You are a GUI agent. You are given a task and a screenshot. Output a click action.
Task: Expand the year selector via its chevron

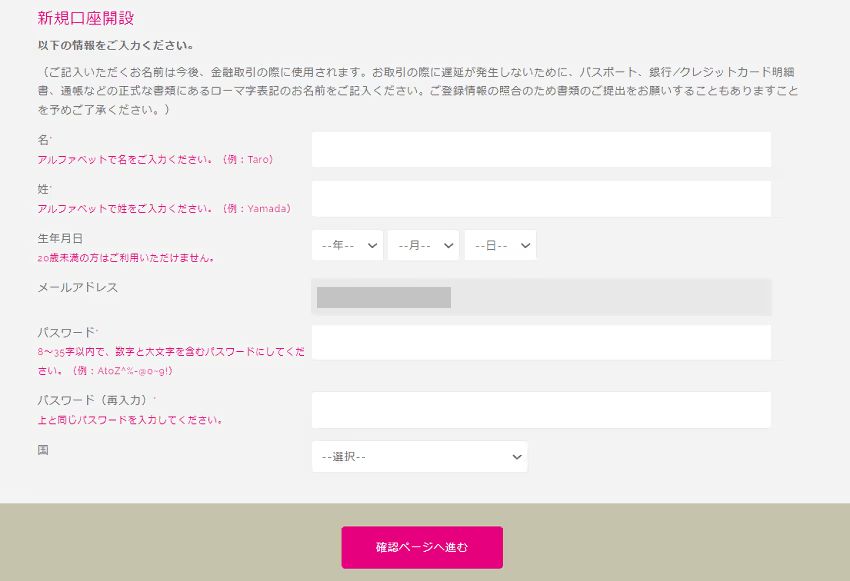[371, 244]
